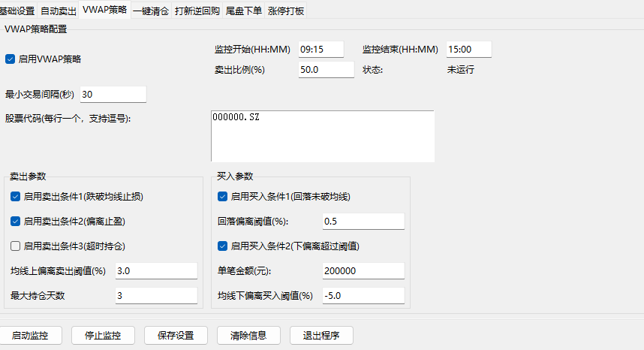The height and width of the screenshot is (350, 644).
Task: Uncheck 启用卖出条件2 (偏离止盈)
Action: 16,222
